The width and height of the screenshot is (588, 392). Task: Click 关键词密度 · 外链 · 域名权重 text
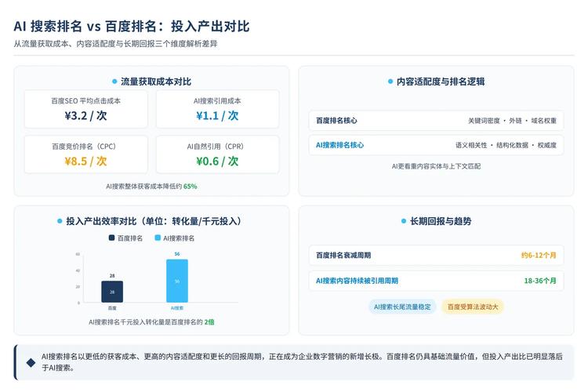512,121
